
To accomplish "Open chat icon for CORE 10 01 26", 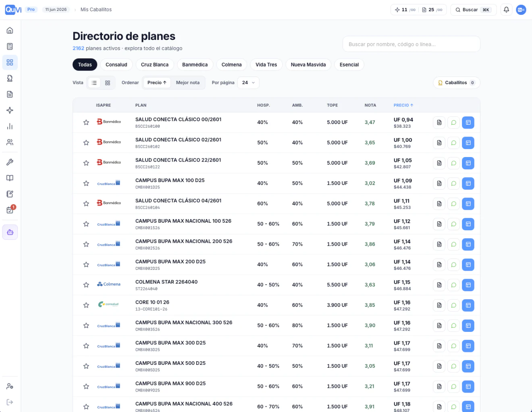I will (x=453, y=305).
